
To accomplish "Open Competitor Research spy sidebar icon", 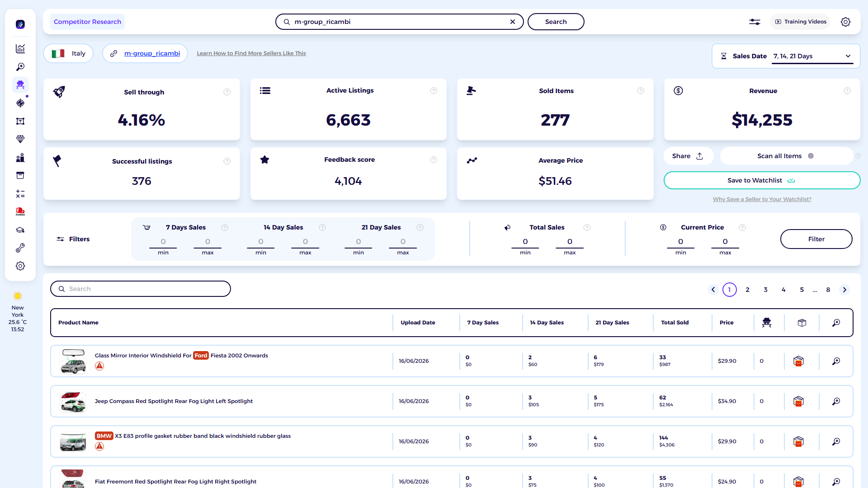I will (x=20, y=85).
